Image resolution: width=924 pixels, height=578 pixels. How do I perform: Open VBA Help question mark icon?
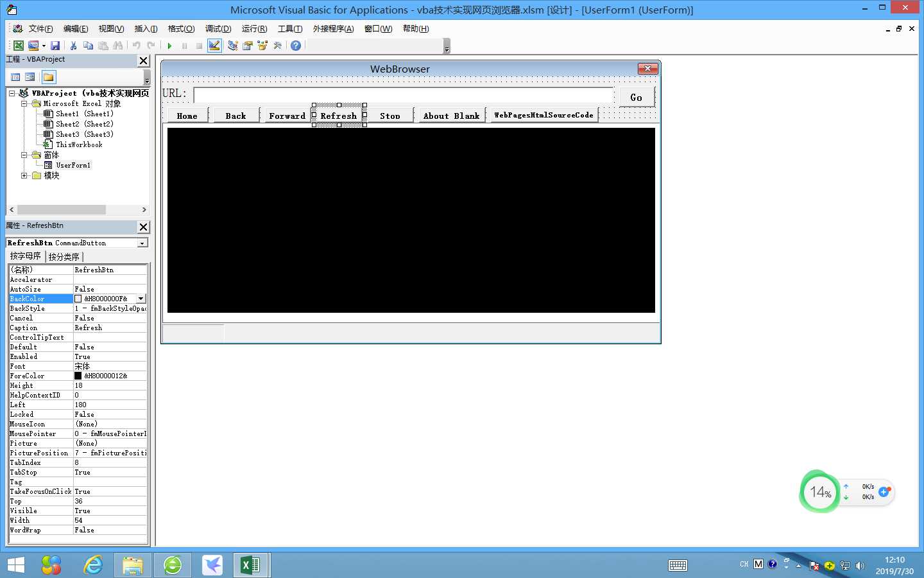click(296, 46)
